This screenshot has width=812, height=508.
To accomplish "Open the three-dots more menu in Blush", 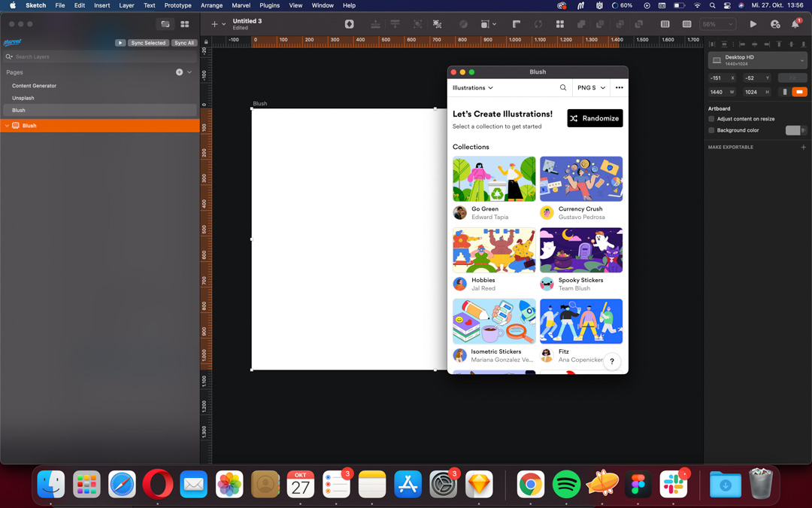I will point(620,87).
